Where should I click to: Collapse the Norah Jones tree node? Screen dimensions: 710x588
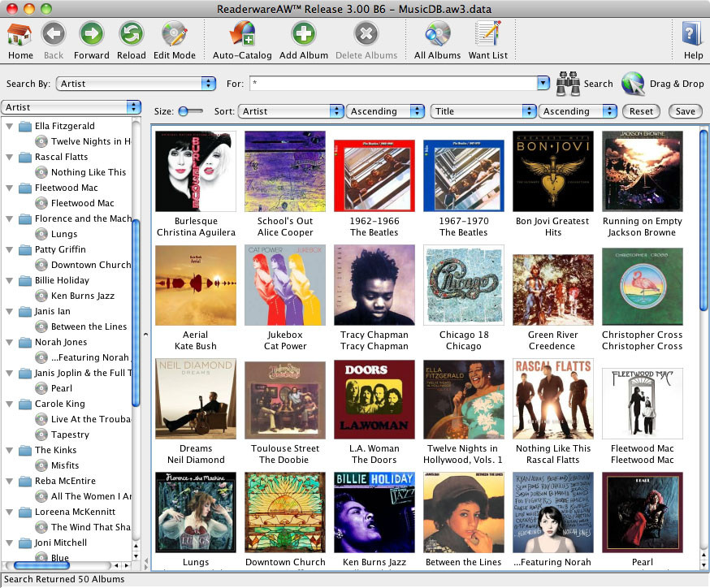pyautogui.click(x=9, y=342)
